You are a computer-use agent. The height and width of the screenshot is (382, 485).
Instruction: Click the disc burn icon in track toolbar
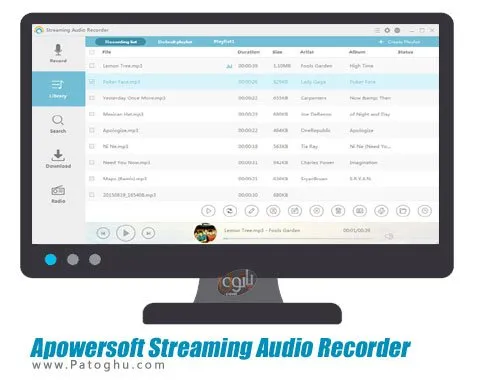pos(317,211)
